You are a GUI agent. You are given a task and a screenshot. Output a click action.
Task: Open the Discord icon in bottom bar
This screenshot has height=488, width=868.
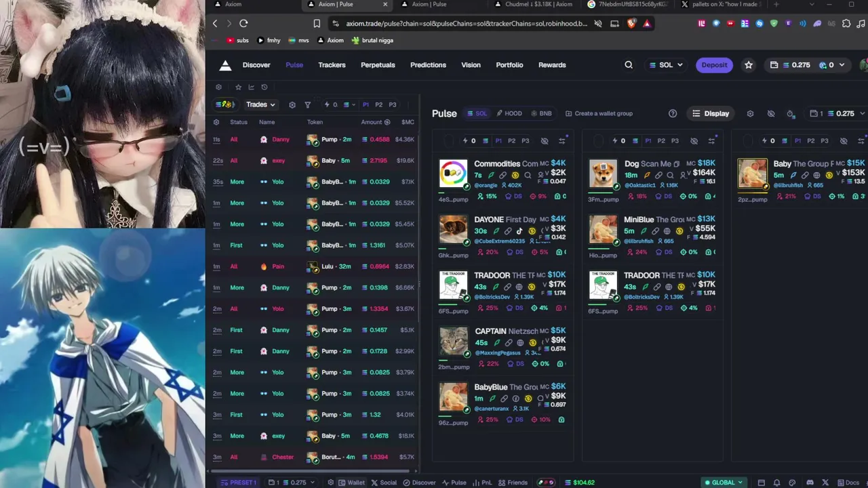(x=810, y=483)
